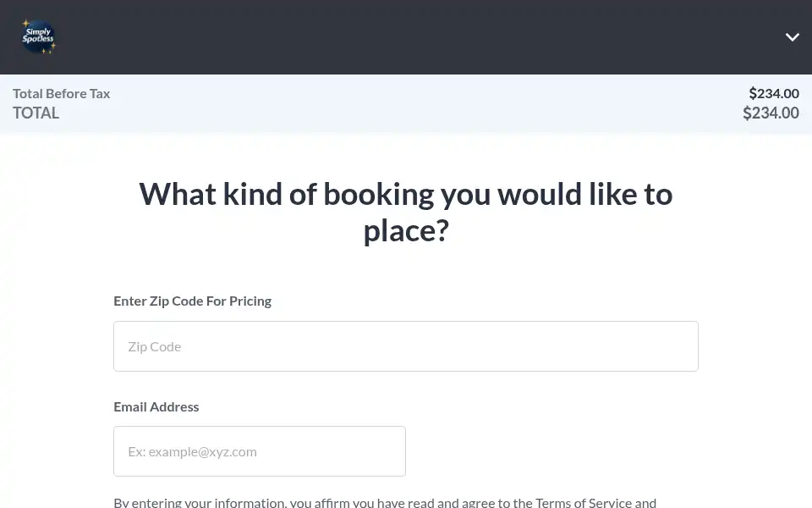
Task: Select the Total Before Tax $234.00 amount
Action: pos(774,94)
